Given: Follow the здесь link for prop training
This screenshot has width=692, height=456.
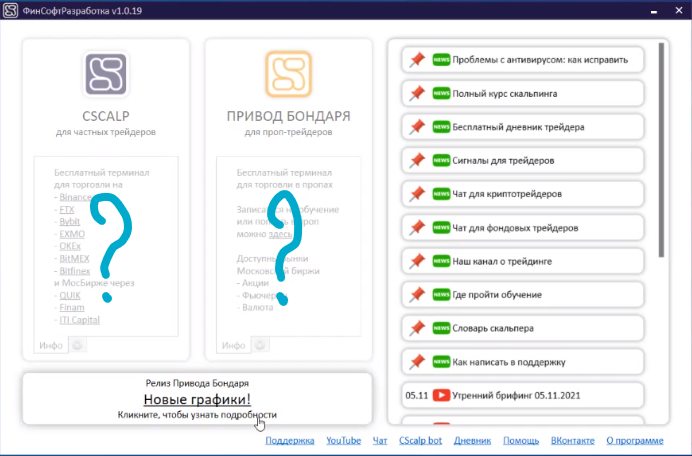Looking at the screenshot, I should (281, 234).
